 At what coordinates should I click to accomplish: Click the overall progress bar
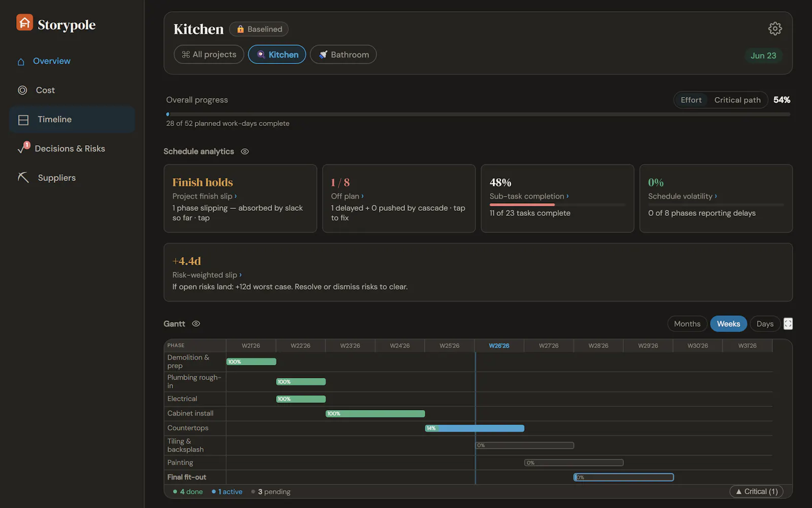pyautogui.click(x=478, y=114)
